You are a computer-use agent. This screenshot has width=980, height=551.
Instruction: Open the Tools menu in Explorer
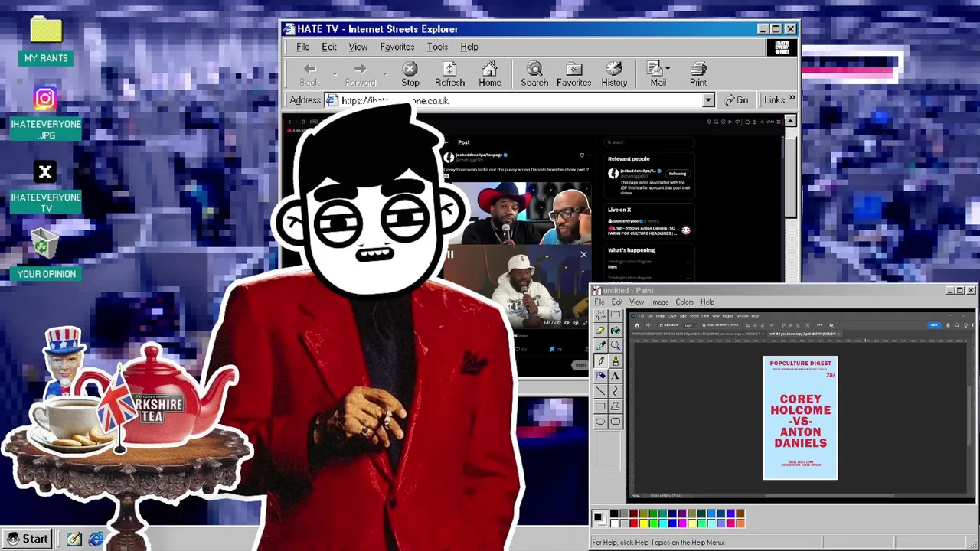pyautogui.click(x=437, y=47)
